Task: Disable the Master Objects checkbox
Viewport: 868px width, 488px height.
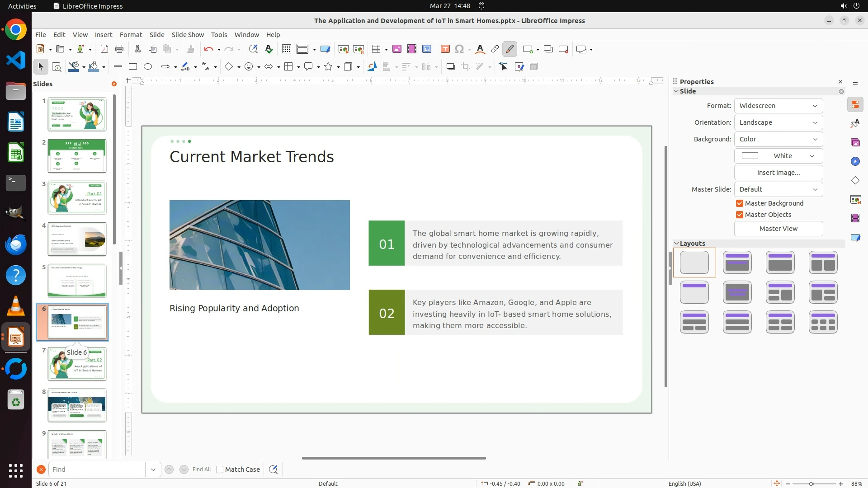Action: coord(740,215)
